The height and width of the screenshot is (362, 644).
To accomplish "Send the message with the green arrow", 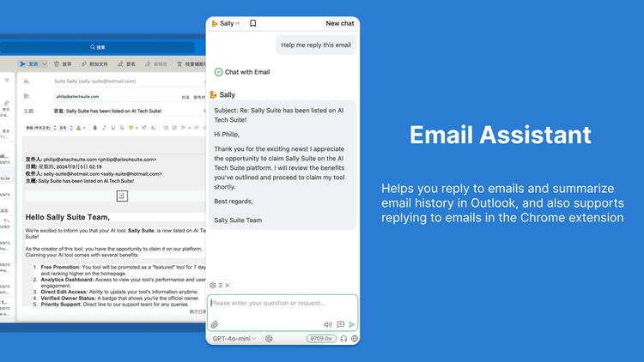I will 352,325.
